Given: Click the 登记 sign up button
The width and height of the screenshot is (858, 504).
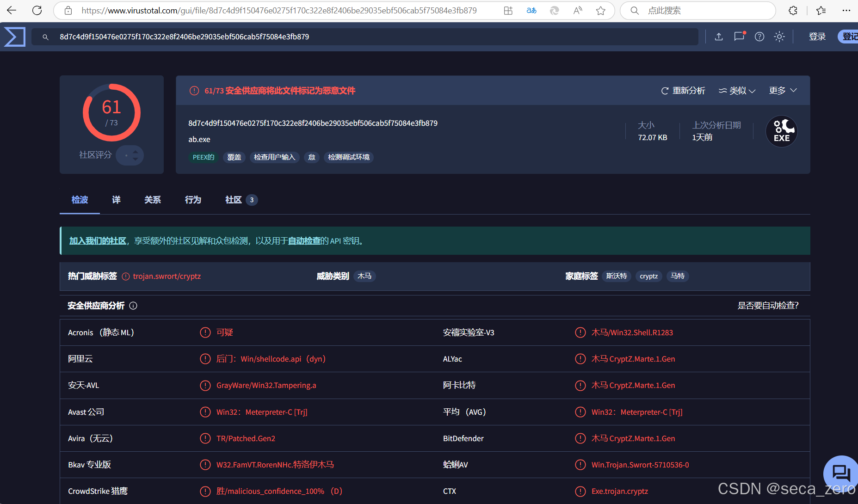Looking at the screenshot, I should tap(848, 37).
